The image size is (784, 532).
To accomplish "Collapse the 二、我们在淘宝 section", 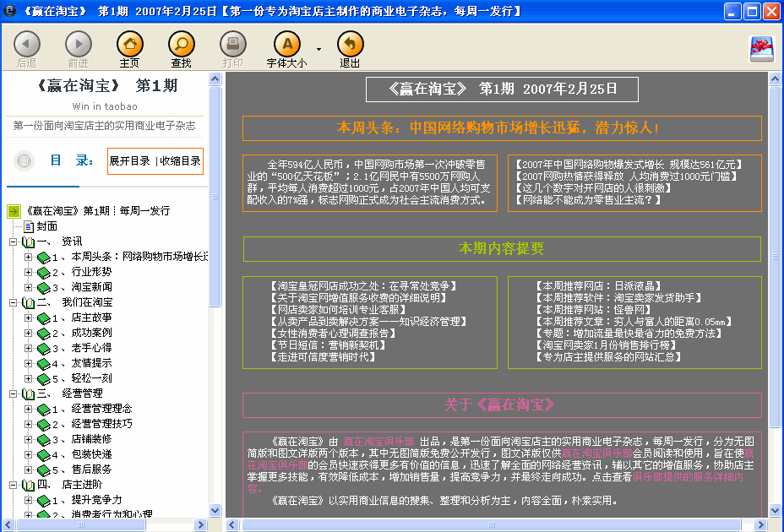I will (13, 303).
